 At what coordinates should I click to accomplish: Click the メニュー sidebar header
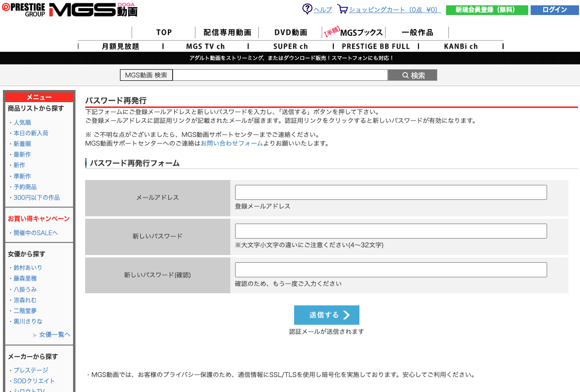pos(39,97)
